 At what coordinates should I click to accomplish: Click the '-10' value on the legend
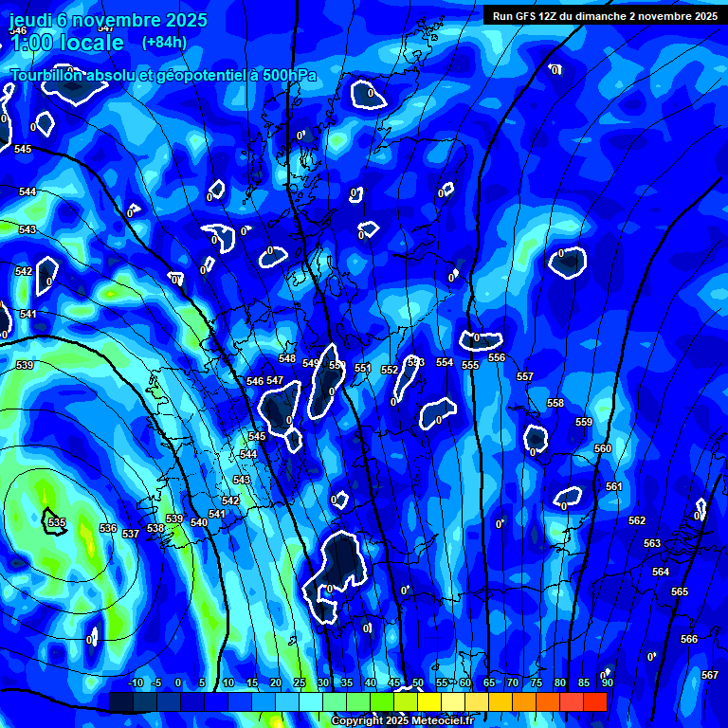135,682
